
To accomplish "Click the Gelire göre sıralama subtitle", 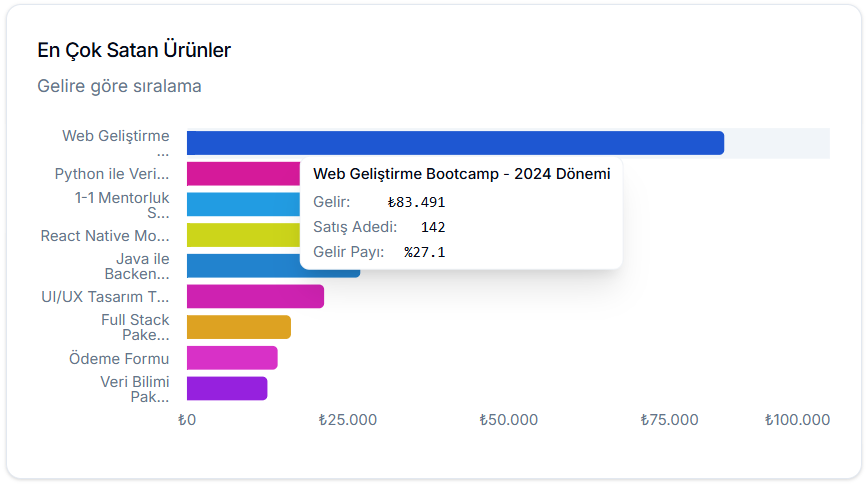I will 119,86.
